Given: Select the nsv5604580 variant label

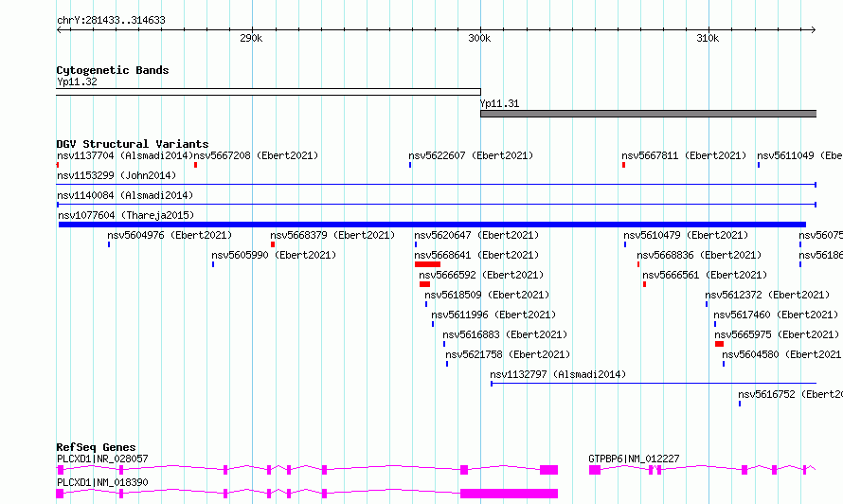Looking at the screenshot, I should pos(781,355).
